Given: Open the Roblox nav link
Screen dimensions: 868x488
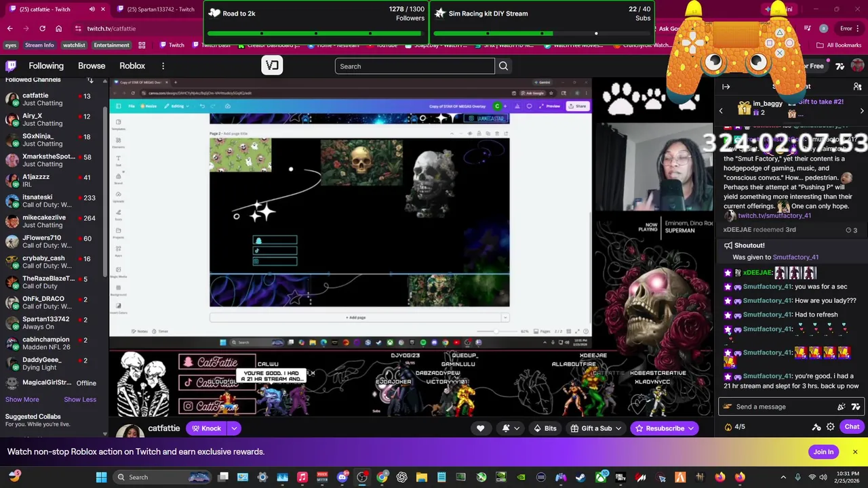Looking at the screenshot, I should pos(132,66).
